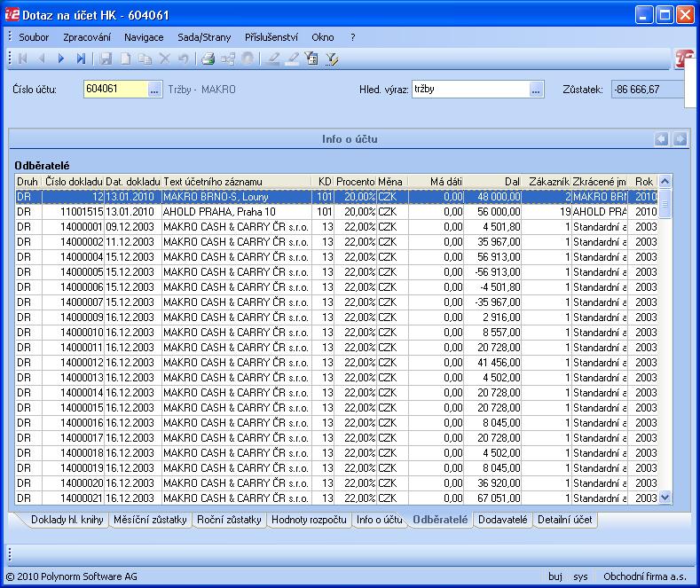The image size is (700, 588).
Task: Click the Má dáti column header
Action: point(437,182)
